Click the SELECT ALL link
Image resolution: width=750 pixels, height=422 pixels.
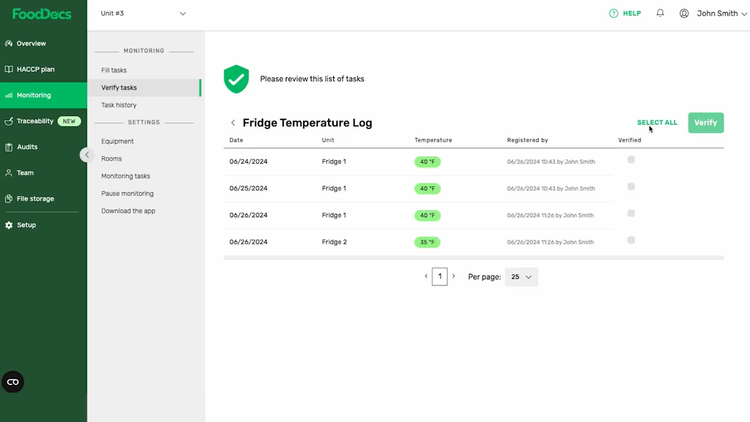click(656, 122)
